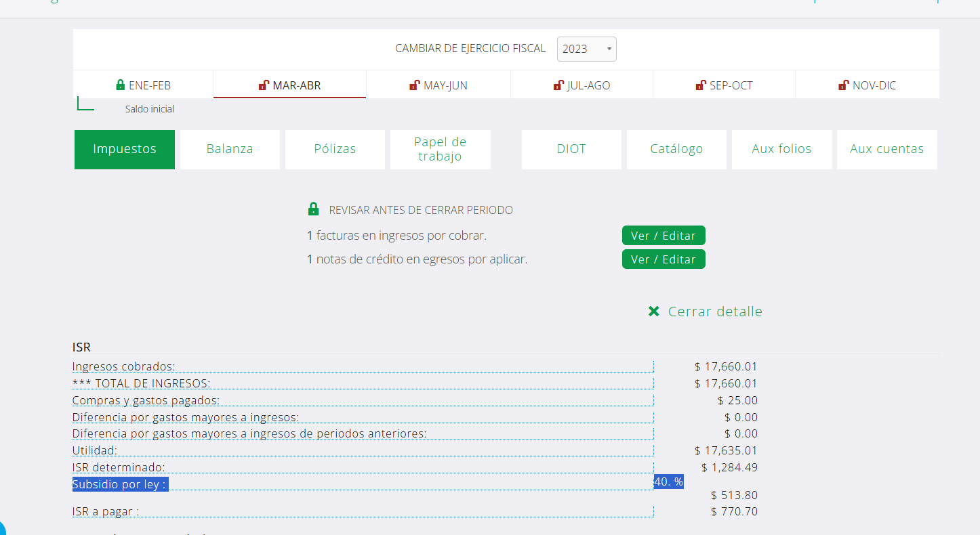Show the Catálogo tab
Image resolution: width=980 pixels, height=535 pixels.
676,149
